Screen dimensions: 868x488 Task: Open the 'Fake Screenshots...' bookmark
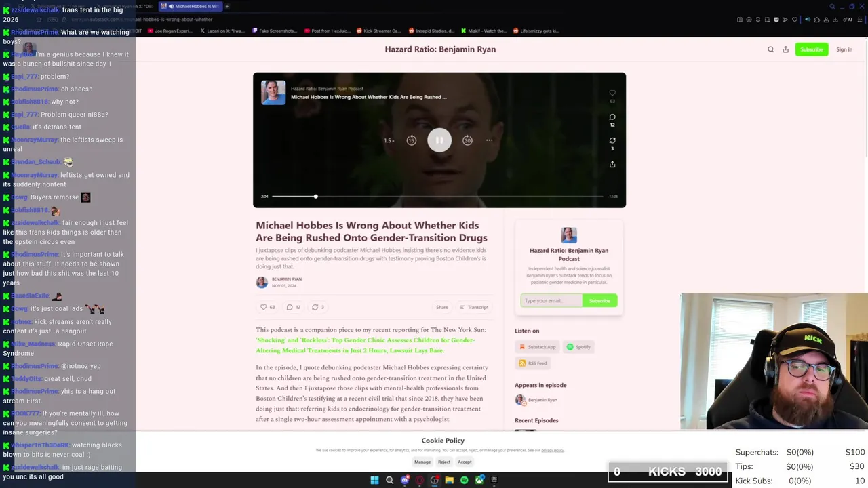point(275,30)
